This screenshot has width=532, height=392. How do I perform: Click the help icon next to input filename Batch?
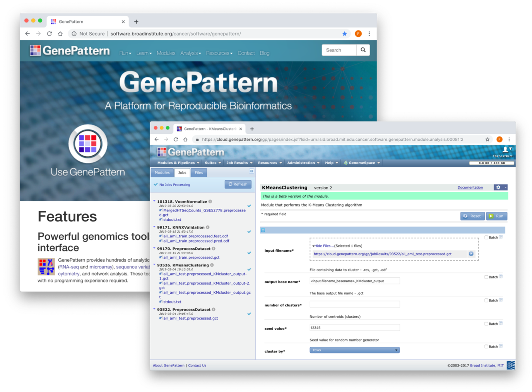[501, 237]
